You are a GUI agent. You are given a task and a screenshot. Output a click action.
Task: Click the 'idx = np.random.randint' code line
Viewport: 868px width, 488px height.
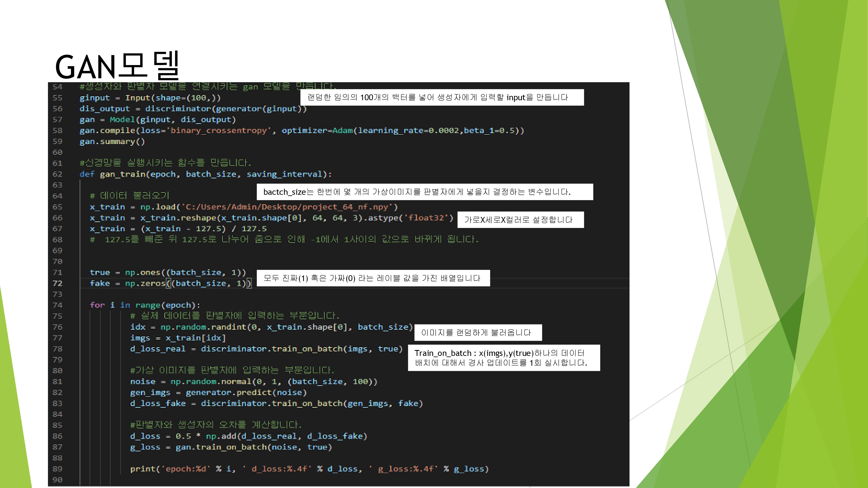tap(271, 327)
